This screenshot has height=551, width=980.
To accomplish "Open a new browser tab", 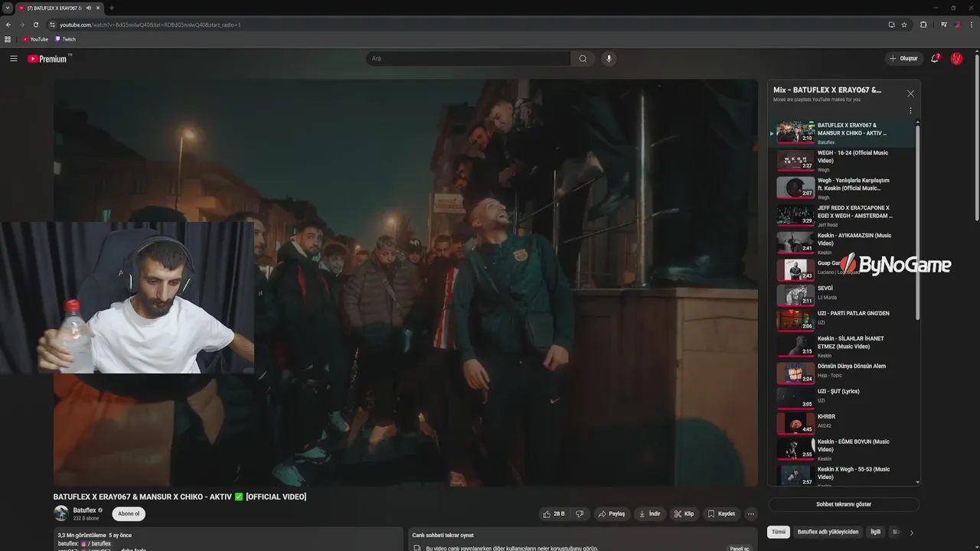I will [x=112, y=8].
